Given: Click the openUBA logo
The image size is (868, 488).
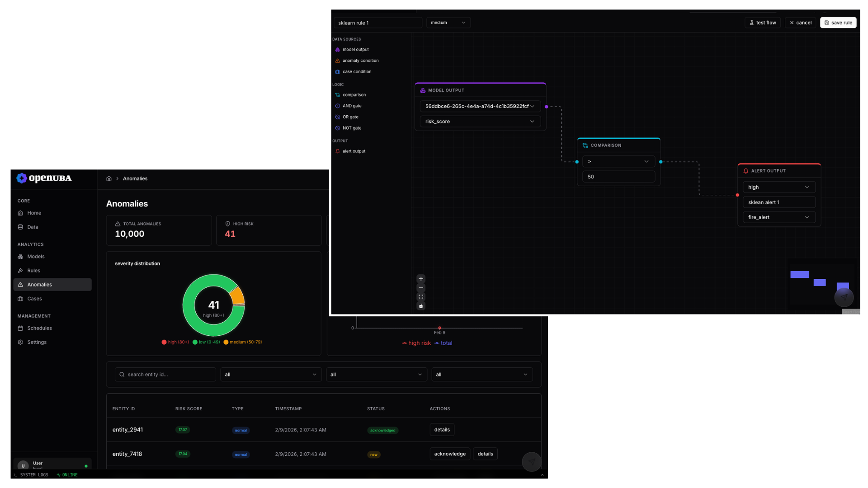Looking at the screenshot, I should tap(44, 178).
